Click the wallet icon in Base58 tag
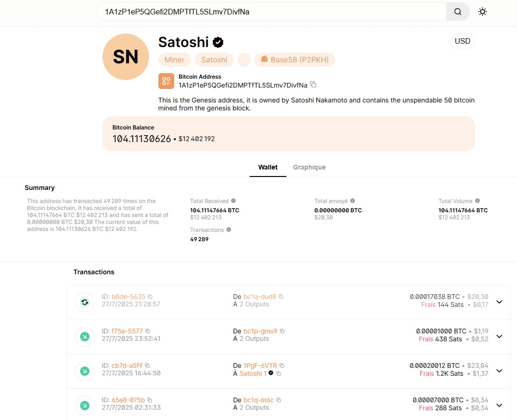 [x=265, y=59]
